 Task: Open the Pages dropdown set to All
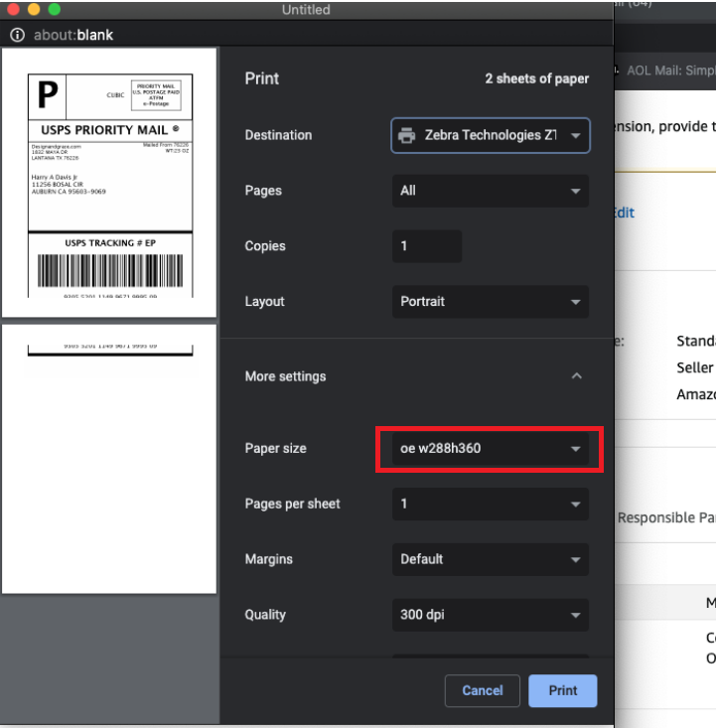(x=491, y=191)
